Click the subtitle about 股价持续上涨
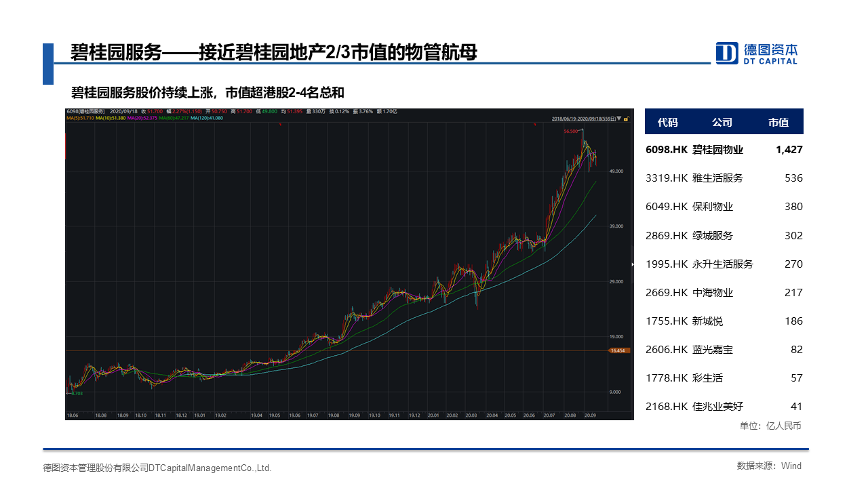Image resolution: width=868 pixels, height=488 pixels. (208, 93)
